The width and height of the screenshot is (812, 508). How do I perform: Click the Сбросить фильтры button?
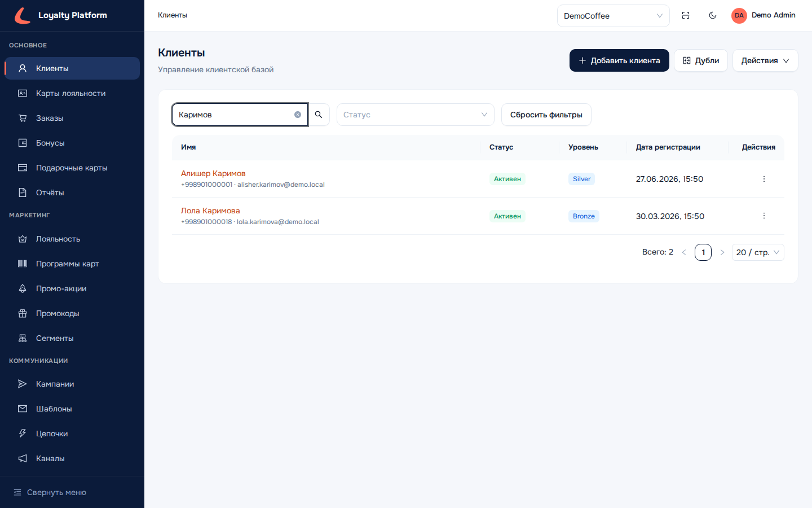pyautogui.click(x=546, y=115)
